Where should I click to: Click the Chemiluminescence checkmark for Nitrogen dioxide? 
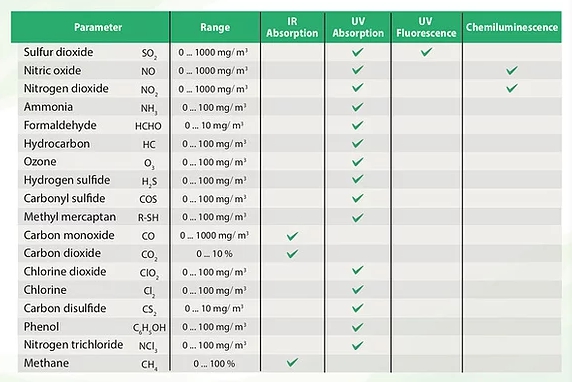click(x=512, y=88)
